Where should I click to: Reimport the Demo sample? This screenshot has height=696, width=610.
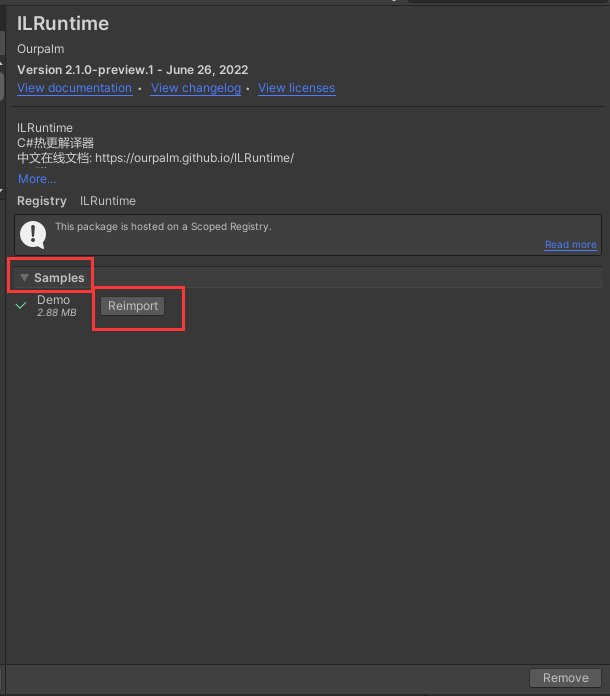133,306
